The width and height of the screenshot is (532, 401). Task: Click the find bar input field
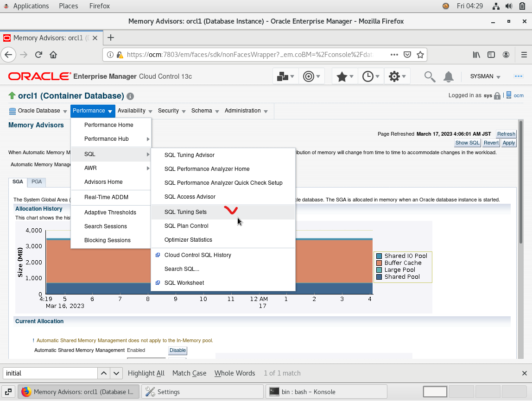point(50,373)
